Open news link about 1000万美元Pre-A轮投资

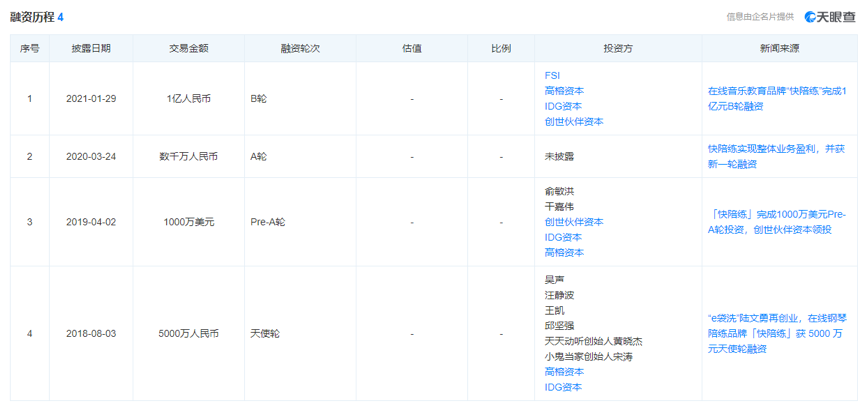pyautogui.click(x=777, y=222)
